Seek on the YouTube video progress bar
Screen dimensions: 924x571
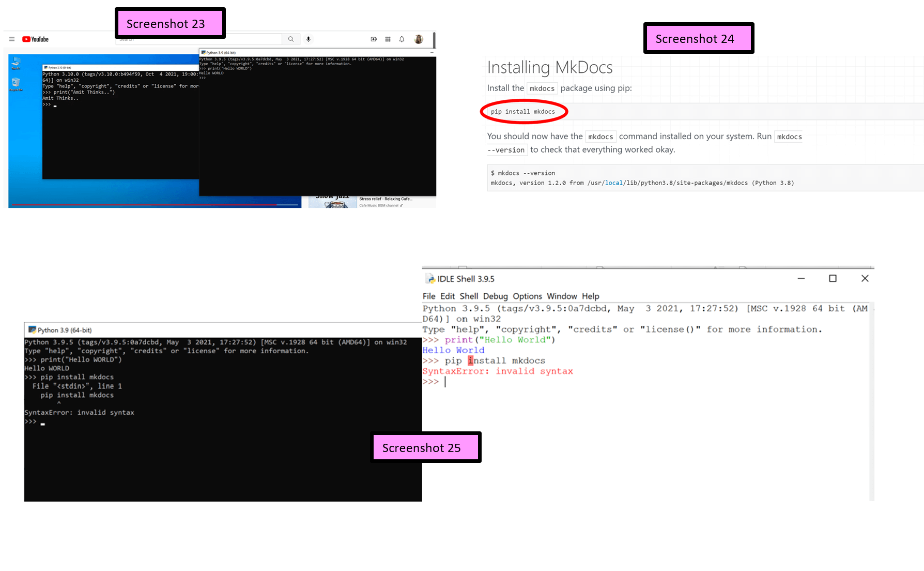click(x=155, y=205)
